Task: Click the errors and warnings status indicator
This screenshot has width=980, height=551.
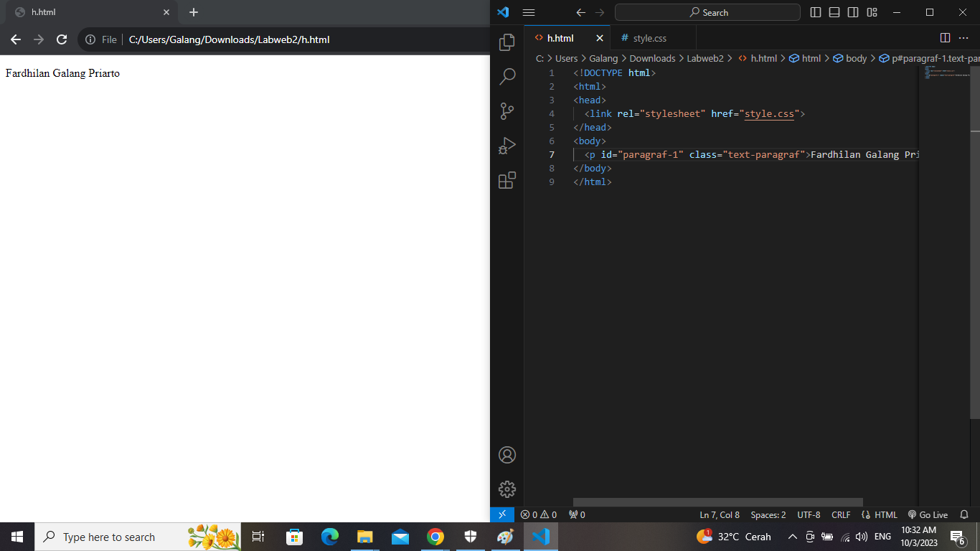Action: tap(537, 514)
